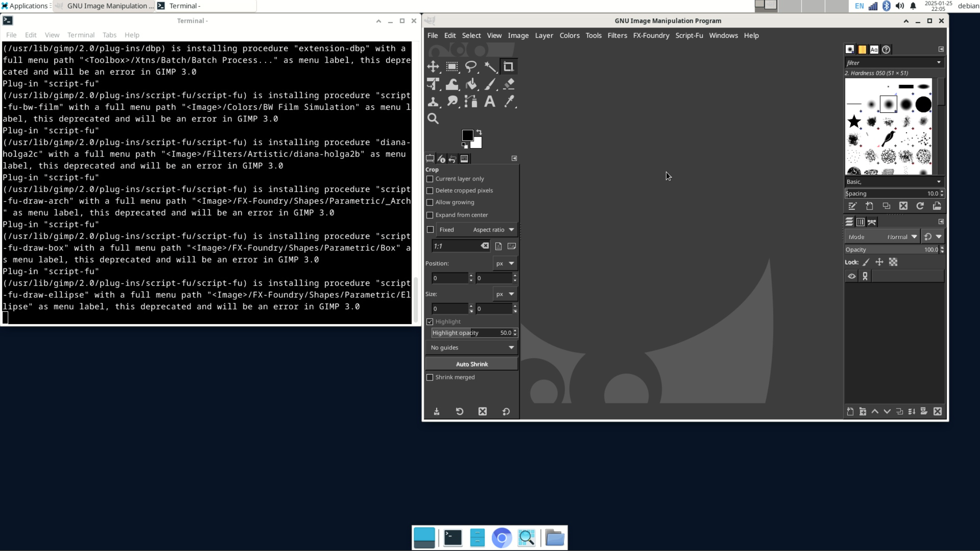Image resolution: width=980 pixels, height=551 pixels.
Task: Open the Fonts tab in the brushes dock
Action: (x=874, y=50)
